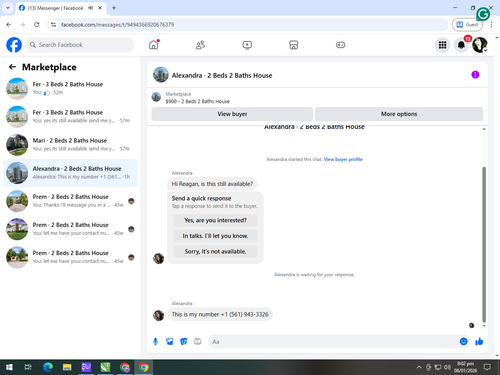Open the emoji picker in message box

(x=463, y=341)
